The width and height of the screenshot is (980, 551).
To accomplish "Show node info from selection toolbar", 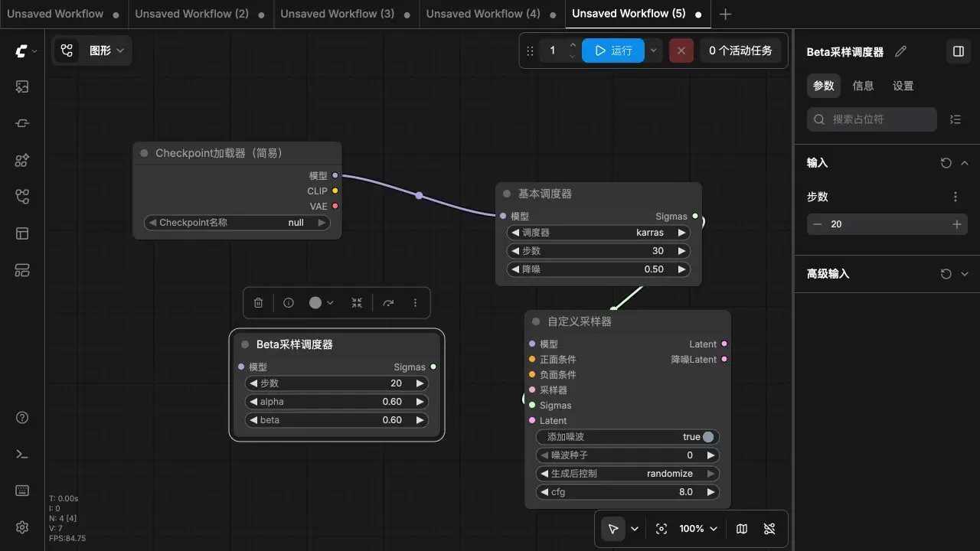I will (289, 303).
